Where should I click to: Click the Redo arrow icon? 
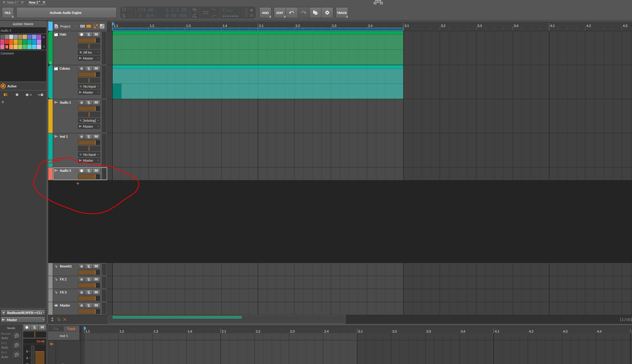point(303,13)
